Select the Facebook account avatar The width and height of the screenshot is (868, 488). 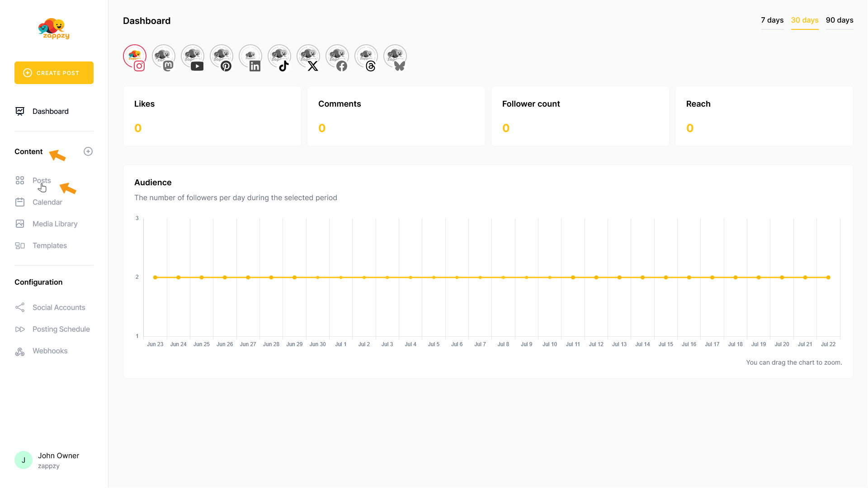[337, 56]
